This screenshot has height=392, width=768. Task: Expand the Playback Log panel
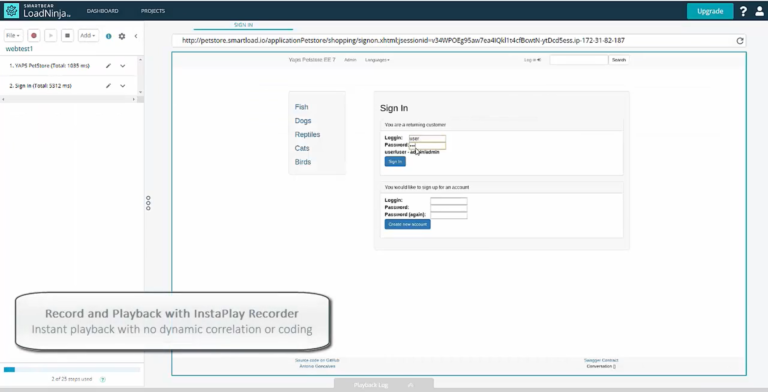coord(384,385)
